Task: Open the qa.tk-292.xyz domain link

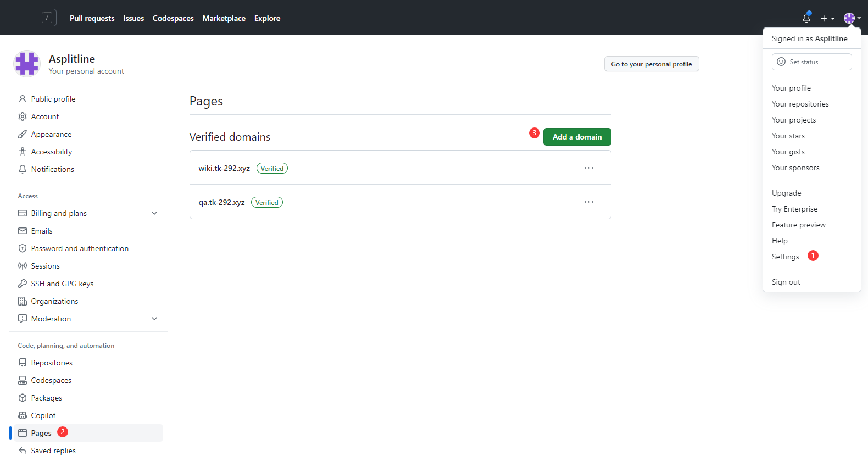Action: coord(221,202)
